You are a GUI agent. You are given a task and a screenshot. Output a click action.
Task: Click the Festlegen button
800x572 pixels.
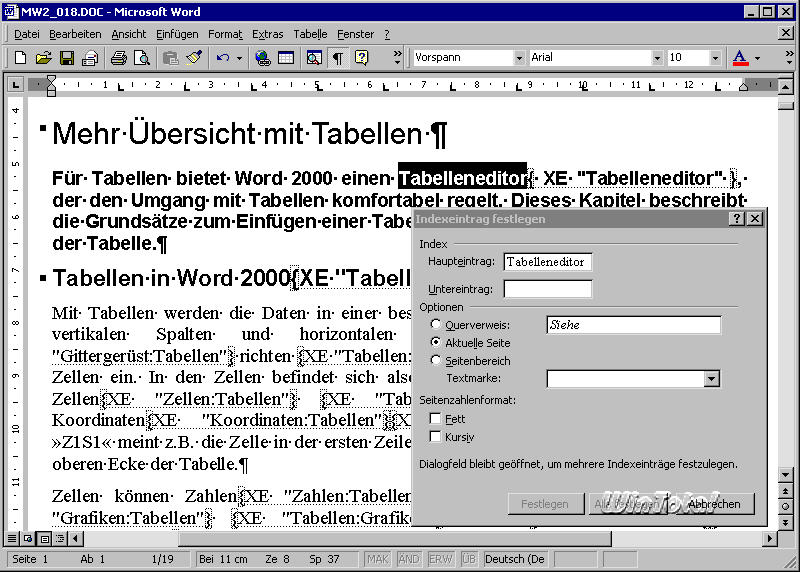(545, 504)
